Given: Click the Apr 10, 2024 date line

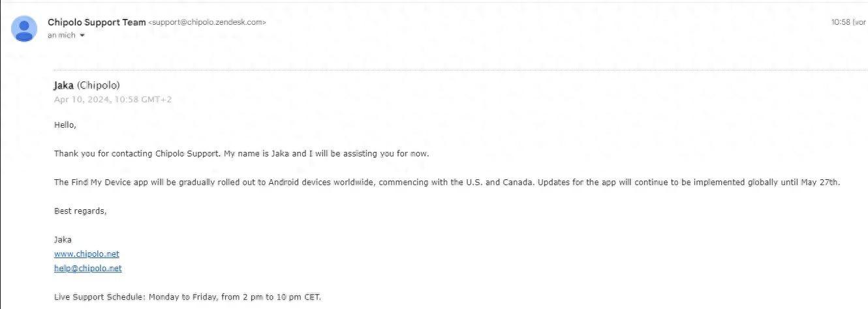Looking at the screenshot, I should click(113, 100).
